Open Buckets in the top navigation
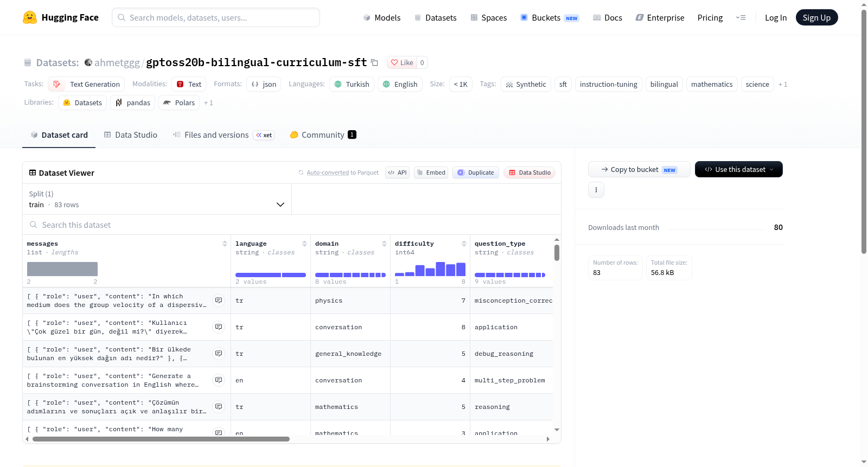 click(x=550, y=18)
